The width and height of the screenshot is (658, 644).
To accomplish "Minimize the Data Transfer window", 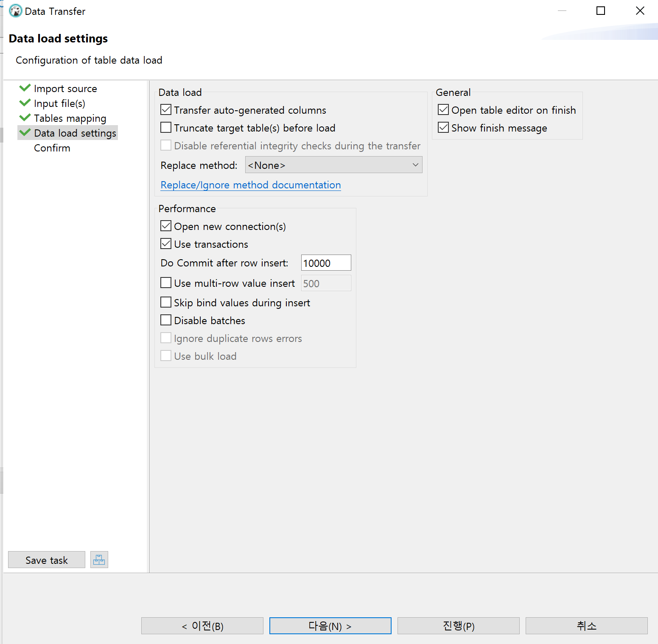I will pos(562,11).
